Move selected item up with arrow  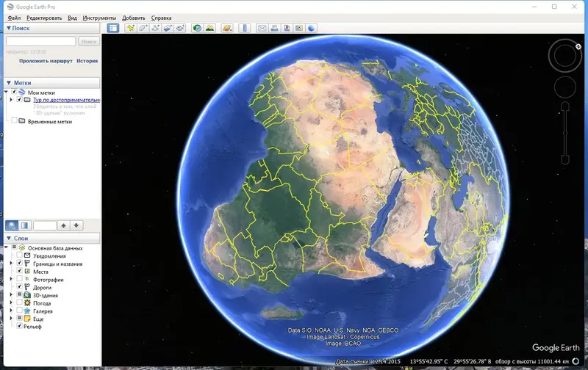[63, 225]
